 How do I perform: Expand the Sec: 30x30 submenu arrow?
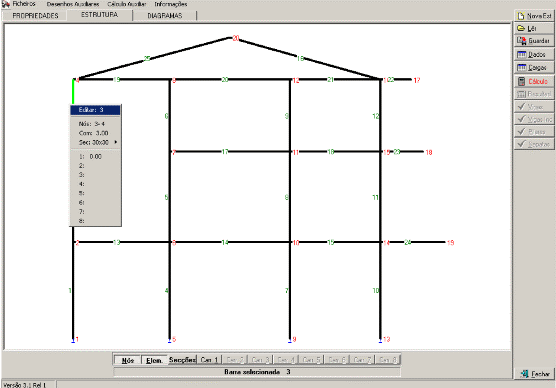[x=116, y=142]
